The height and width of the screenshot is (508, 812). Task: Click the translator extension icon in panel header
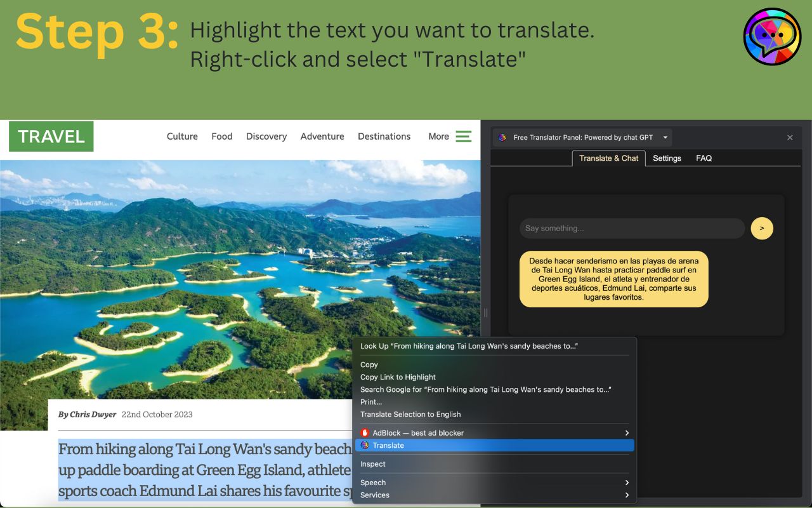pos(502,137)
